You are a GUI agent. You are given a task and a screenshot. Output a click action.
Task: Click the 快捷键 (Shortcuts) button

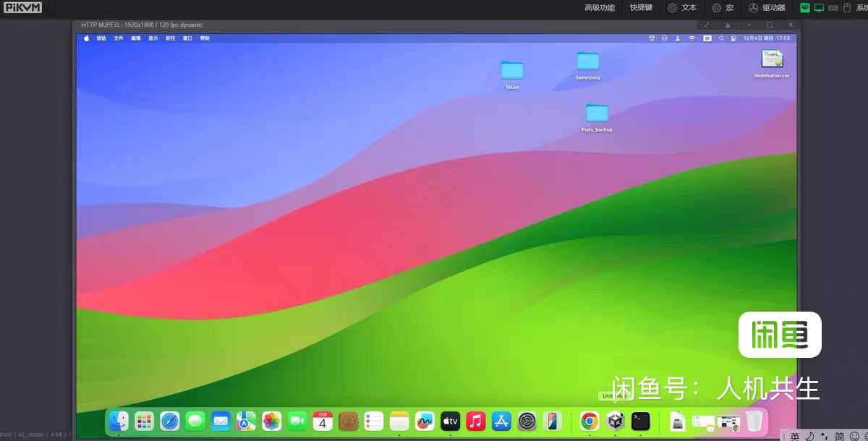641,8
